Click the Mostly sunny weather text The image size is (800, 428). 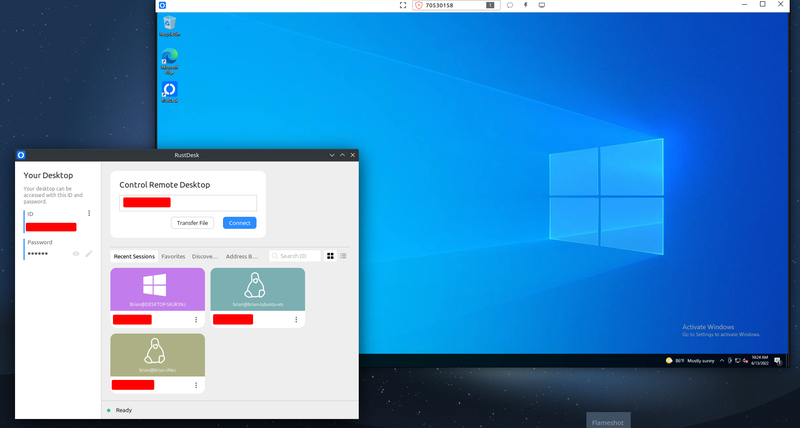point(701,361)
